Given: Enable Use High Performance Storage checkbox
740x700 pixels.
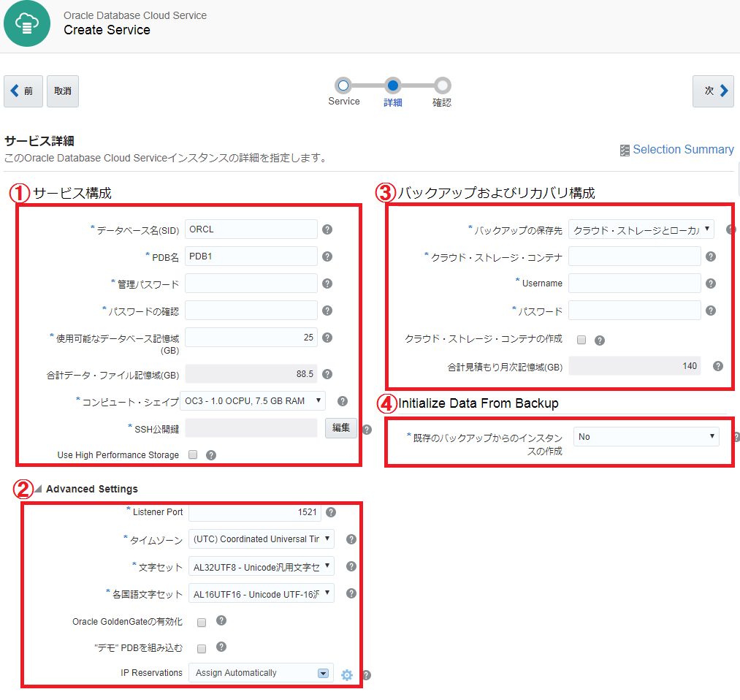Looking at the screenshot, I should point(193,454).
